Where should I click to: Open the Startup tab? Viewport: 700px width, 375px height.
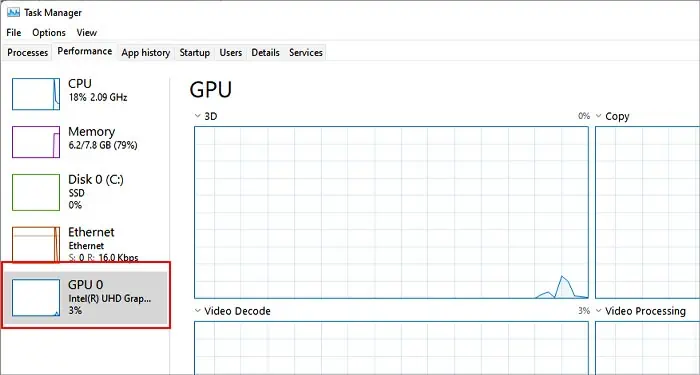coord(195,53)
